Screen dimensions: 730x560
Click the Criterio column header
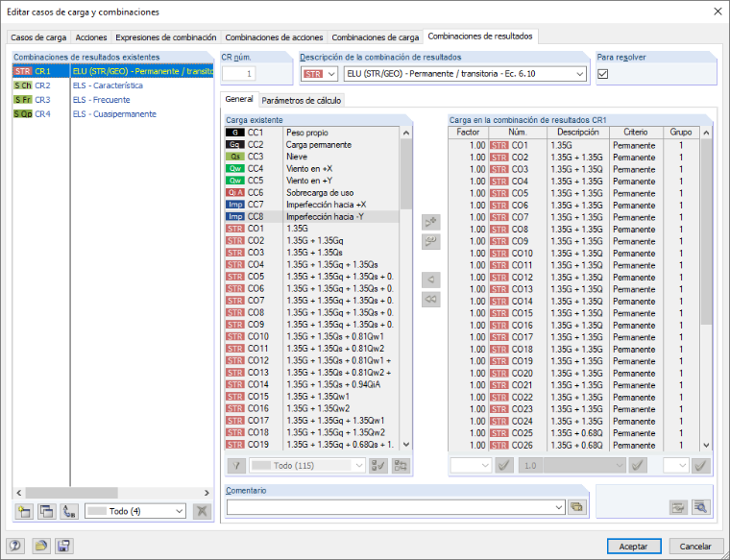(636, 133)
